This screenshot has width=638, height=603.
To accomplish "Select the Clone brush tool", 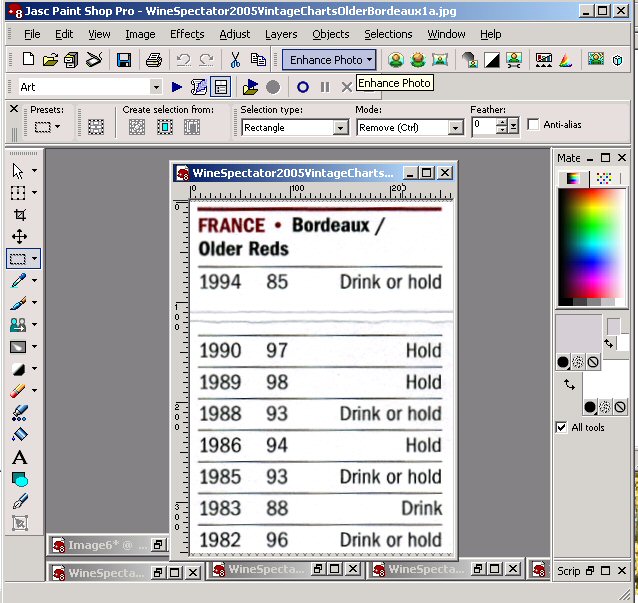I will pos(19,325).
